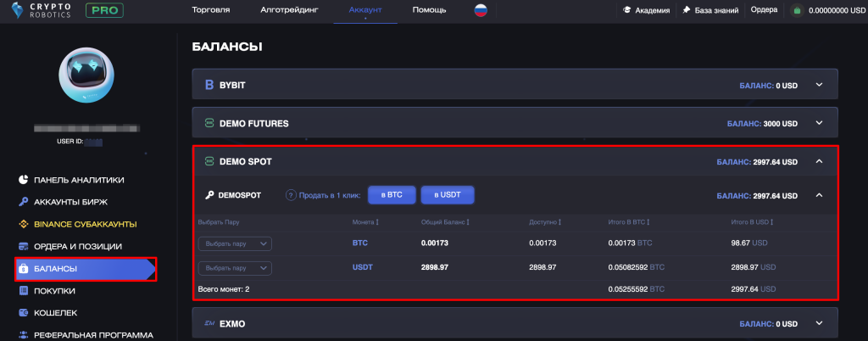The width and height of the screenshot is (868, 341).
Task: Click the Аккаунты бирж key icon
Action: click(23, 202)
